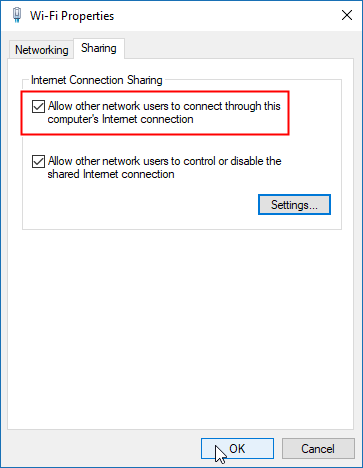
Task: Click the Internet Connection Sharing group heading
Action: pyautogui.click(x=97, y=80)
